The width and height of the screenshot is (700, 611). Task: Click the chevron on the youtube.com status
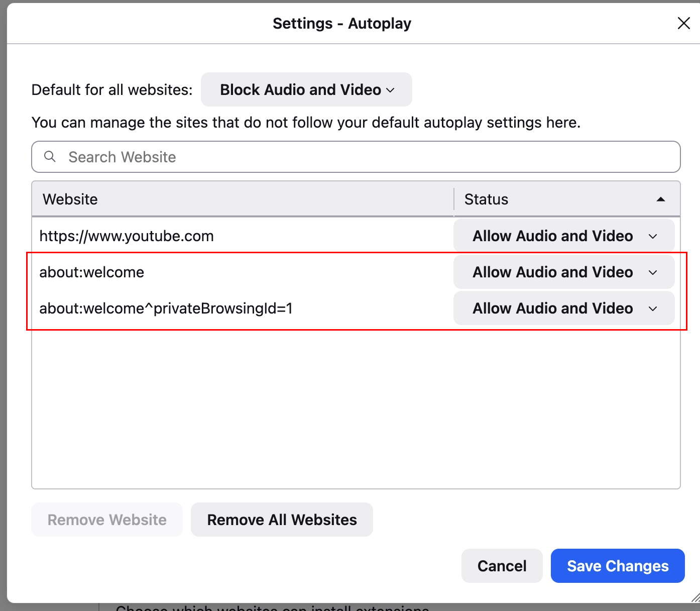point(653,236)
